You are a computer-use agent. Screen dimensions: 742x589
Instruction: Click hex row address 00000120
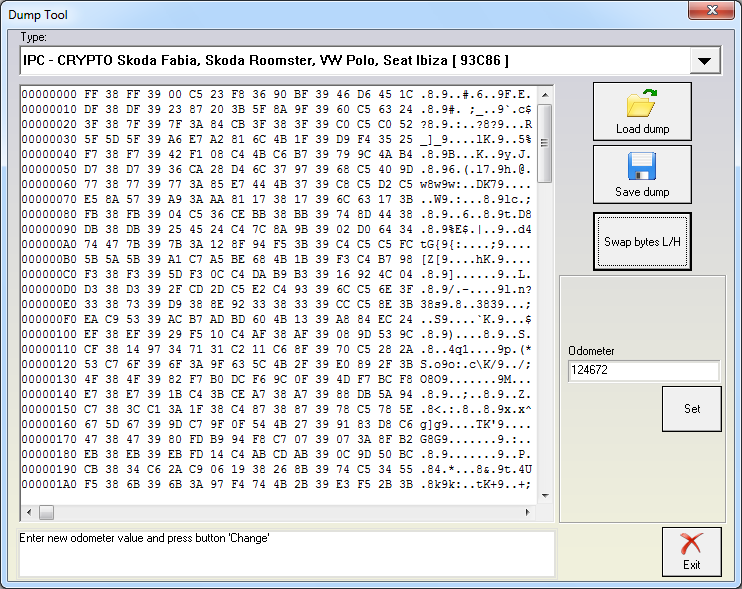pyautogui.click(x=49, y=364)
